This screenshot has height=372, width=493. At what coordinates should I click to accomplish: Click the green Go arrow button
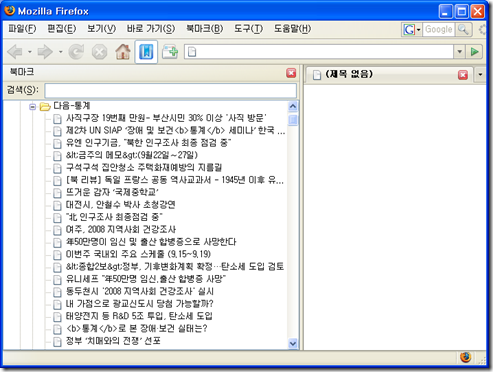474,52
